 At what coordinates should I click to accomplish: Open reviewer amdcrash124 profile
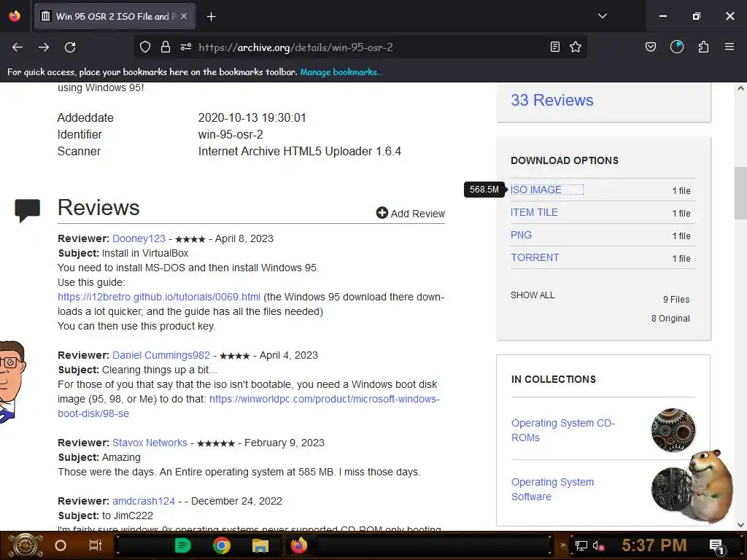point(144,501)
